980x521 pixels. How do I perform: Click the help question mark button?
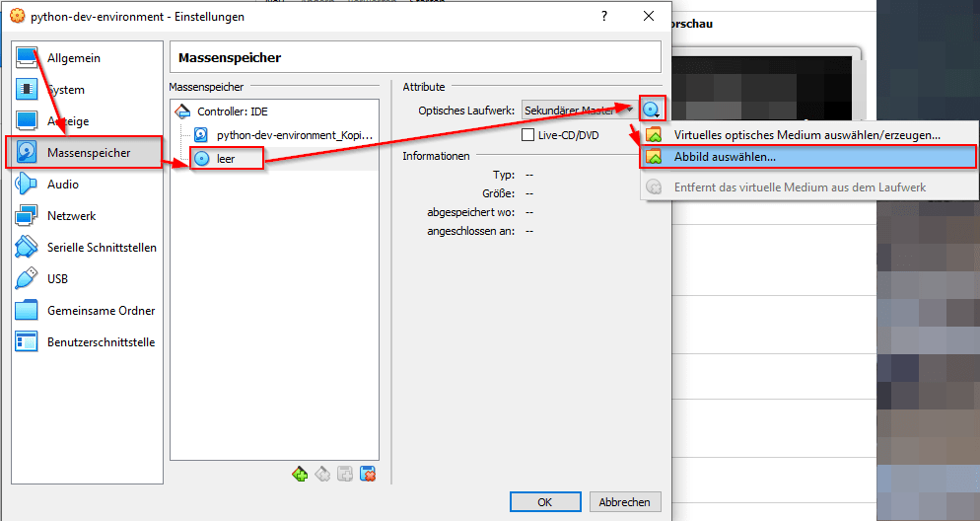click(604, 16)
